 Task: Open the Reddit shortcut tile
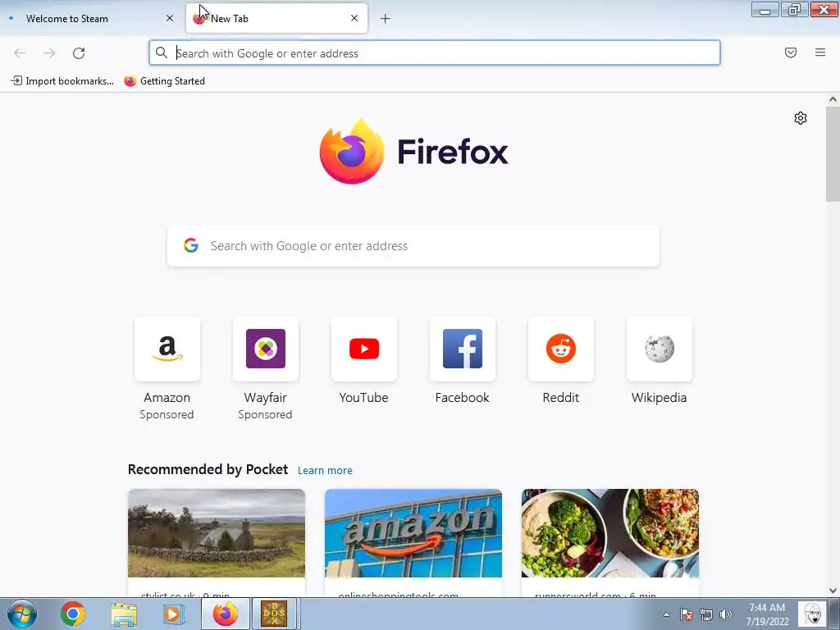click(x=561, y=349)
